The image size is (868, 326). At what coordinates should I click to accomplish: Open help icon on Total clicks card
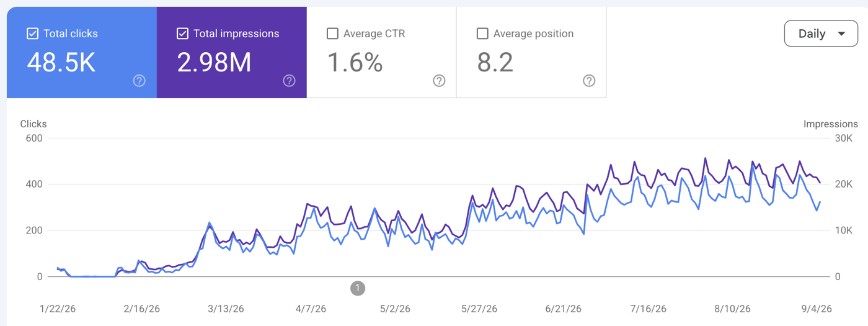[139, 81]
